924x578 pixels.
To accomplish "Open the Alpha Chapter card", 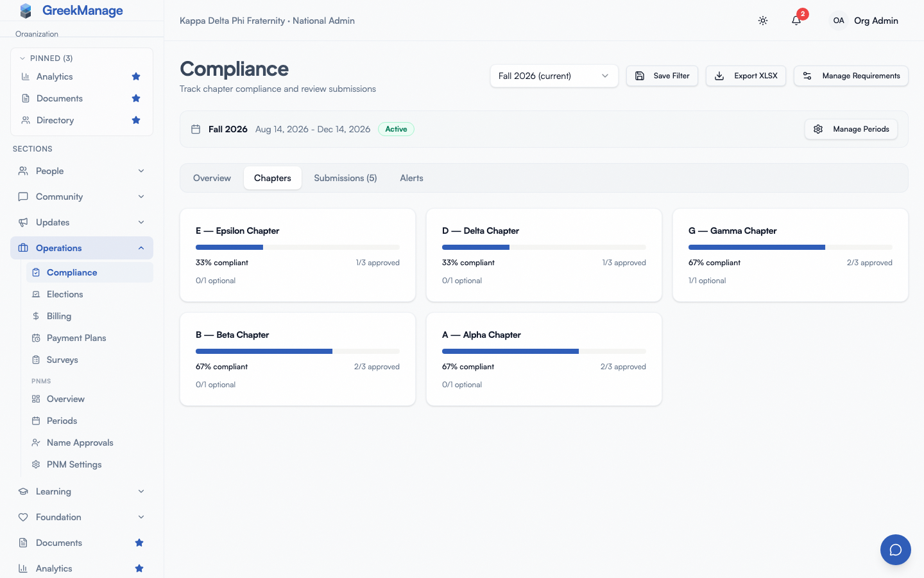I will (x=544, y=359).
